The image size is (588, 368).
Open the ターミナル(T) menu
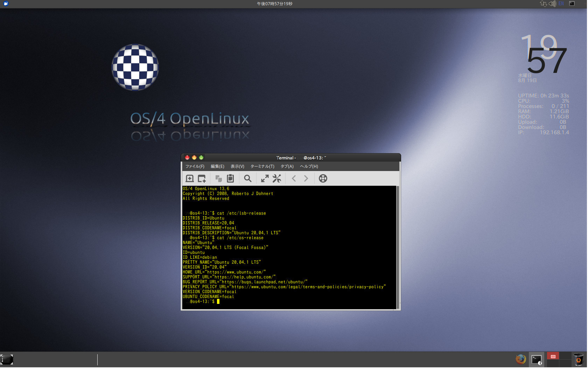(x=262, y=166)
